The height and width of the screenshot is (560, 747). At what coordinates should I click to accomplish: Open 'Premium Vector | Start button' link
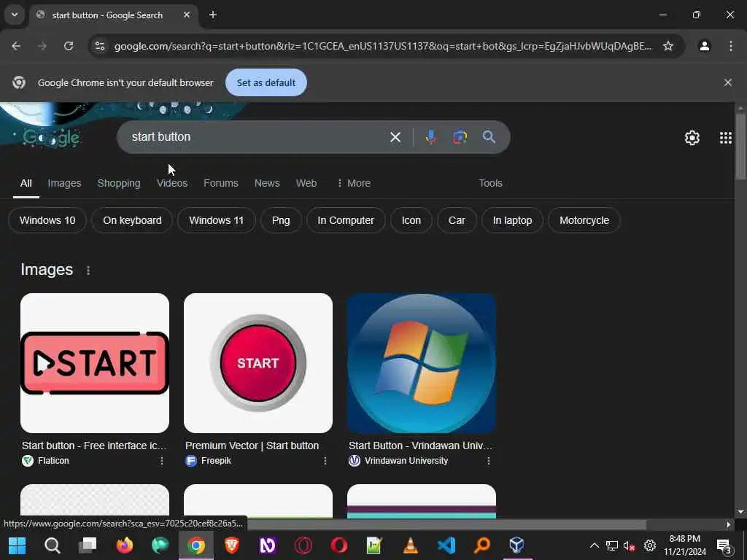[252, 446]
